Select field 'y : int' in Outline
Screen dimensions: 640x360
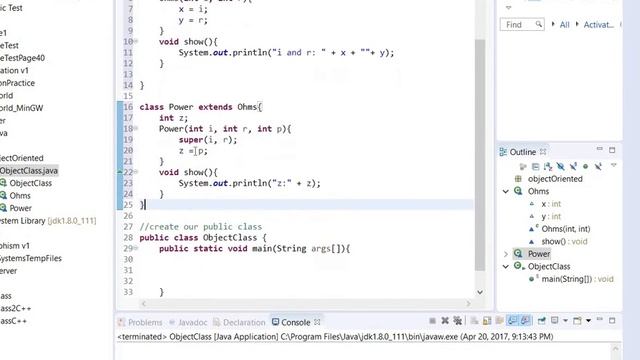pyautogui.click(x=551, y=216)
